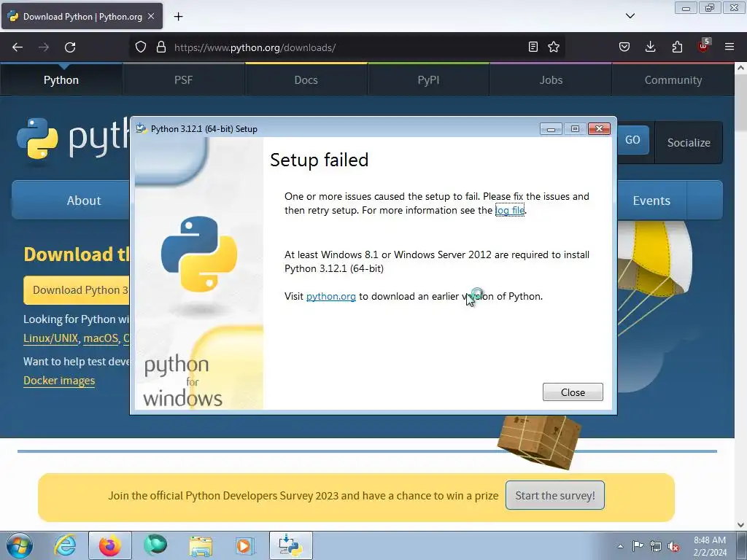Toggle reader view icon in address bar
Image resolution: width=747 pixels, height=560 pixels.
pyautogui.click(x=533, y=47)
